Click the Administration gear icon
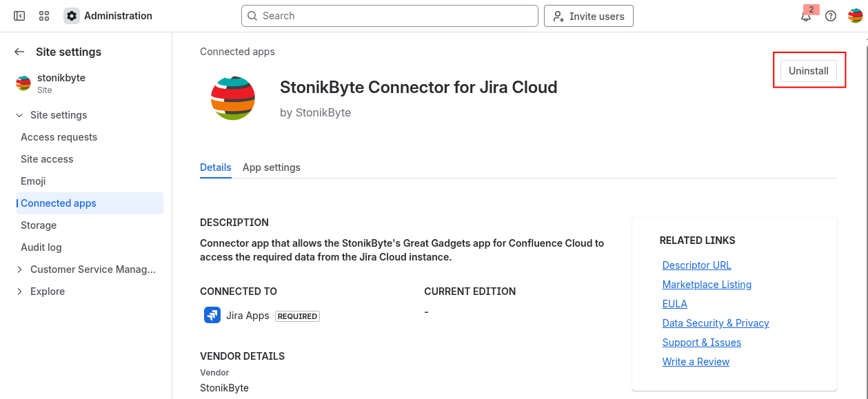The height and width of the screenshot is (399, 868). 72,16
